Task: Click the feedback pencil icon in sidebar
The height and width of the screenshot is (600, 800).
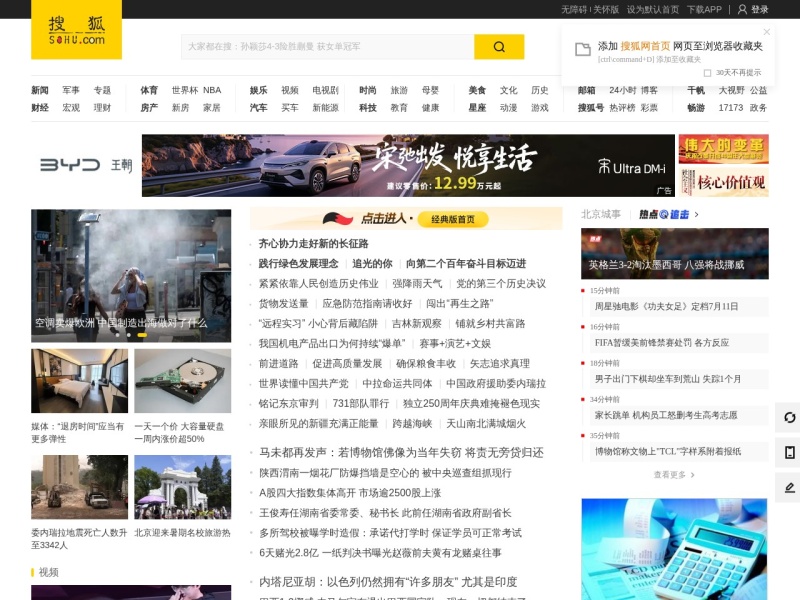Action: pos(789,488)
